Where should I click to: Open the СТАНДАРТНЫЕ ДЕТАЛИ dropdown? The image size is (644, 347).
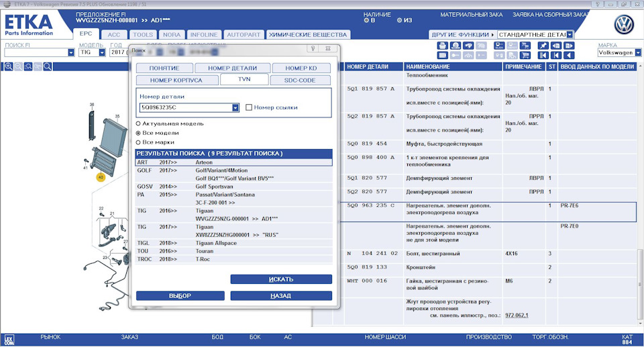coord(570,34)
